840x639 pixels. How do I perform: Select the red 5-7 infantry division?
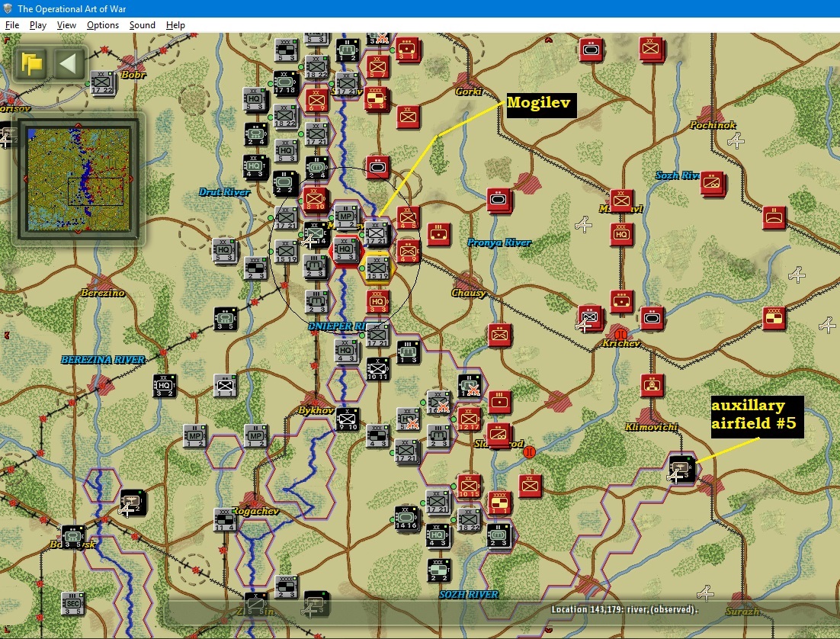point(377,66)
